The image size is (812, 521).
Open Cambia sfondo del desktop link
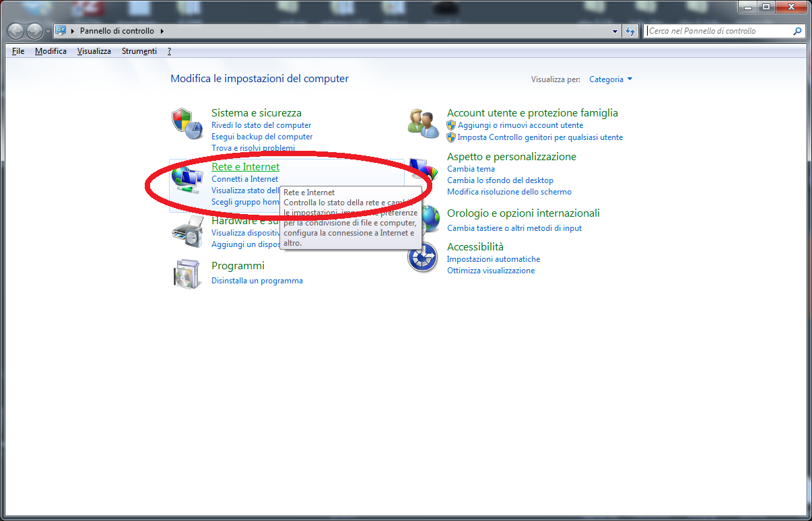pyautogui.click(x=500, y=180)
